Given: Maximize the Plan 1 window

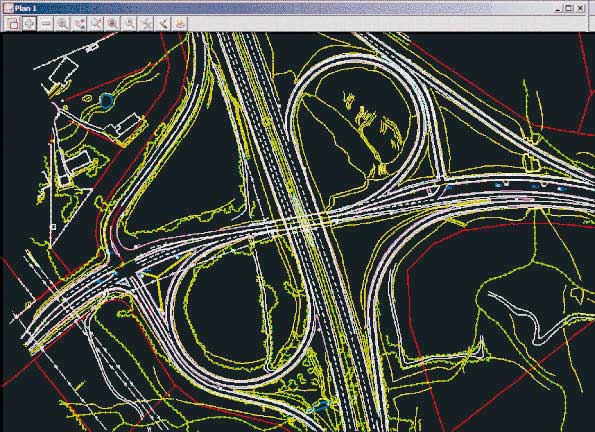Looking at the screenshot, I should click(568, 8).
